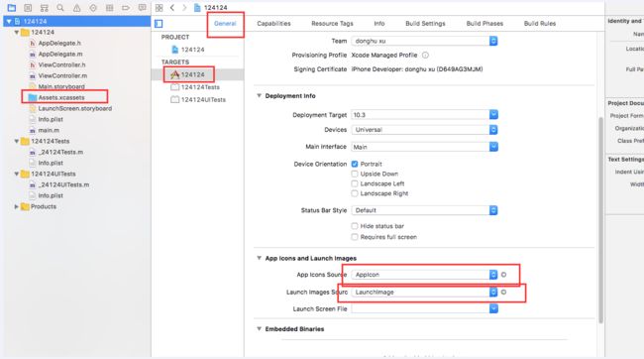Select the 124124 project under PROJECT
The width and height of the screenshot is (644, 359).
point(187,50)
